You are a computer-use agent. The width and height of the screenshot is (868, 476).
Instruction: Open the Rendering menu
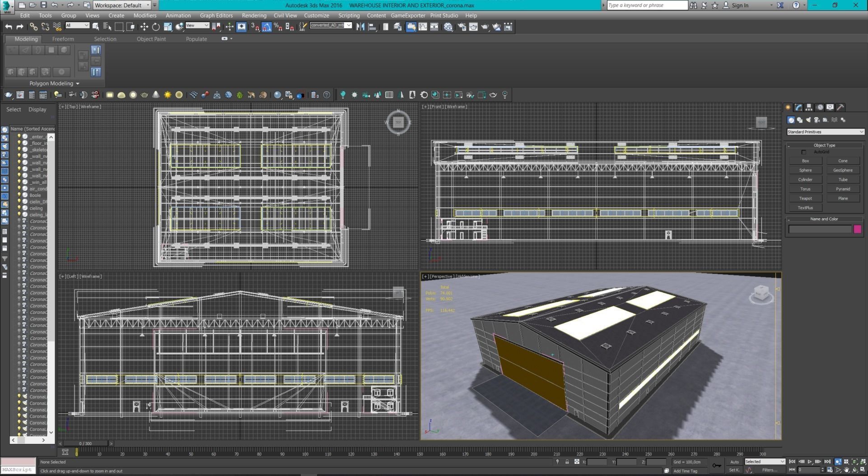pyautogui.click(x=254, y=15)
